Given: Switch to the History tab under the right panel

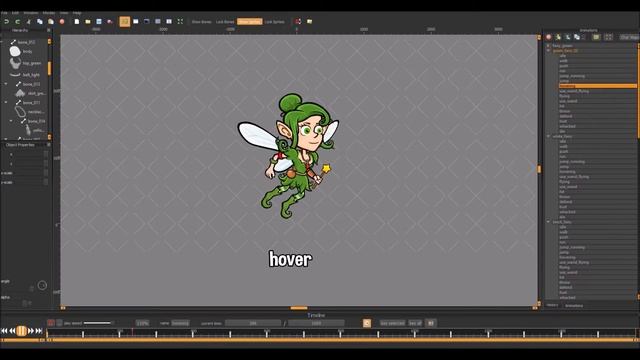Looking at the screenshot, I should coord(552,305).
